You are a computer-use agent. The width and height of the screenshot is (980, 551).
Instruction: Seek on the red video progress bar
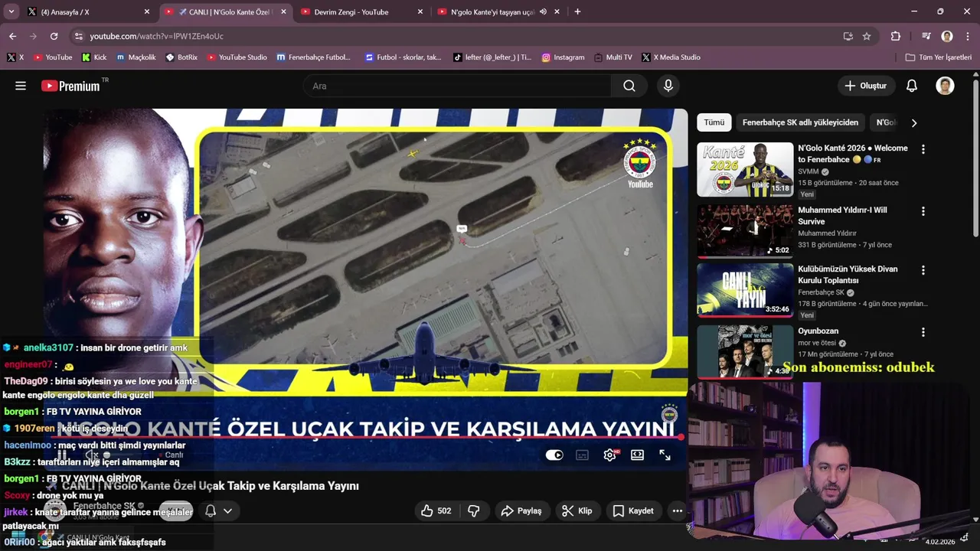pos(366,437)
